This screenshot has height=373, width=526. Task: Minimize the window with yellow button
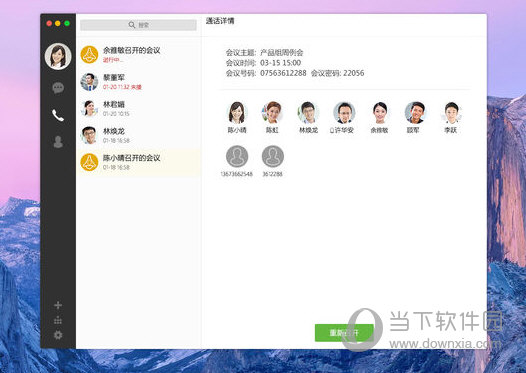click(x=58, y=23)
